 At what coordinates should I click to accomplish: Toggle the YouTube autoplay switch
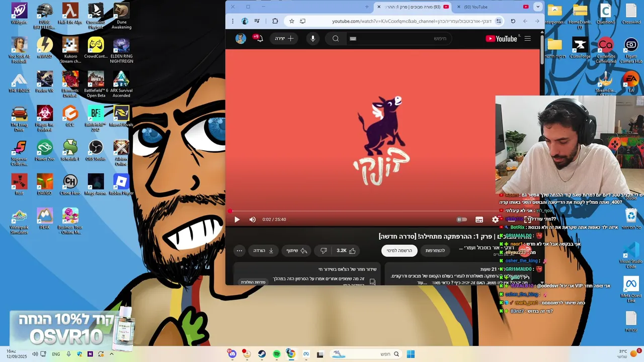coord(461,219)
